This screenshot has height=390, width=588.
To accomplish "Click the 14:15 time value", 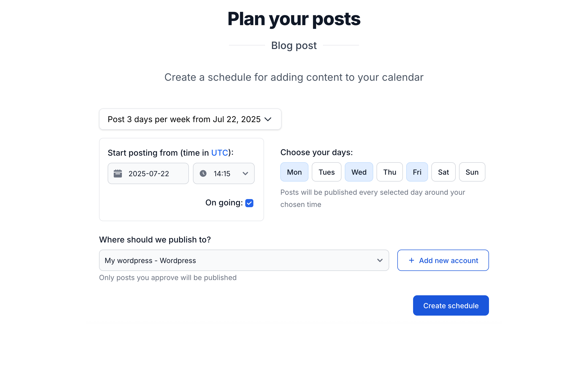I will [x=222, y=173].
